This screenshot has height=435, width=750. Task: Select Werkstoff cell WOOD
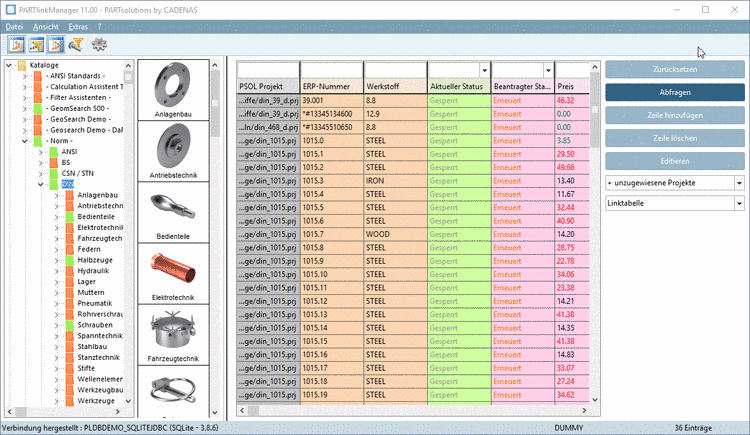pyautogui.click(x=396, y=234)
